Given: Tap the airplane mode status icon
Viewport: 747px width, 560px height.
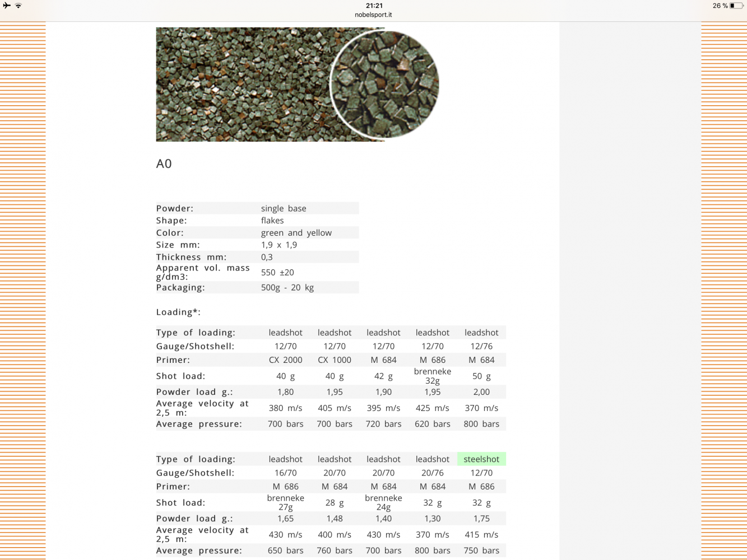Looking at the screenshot, I should pyautogui.click(x=7, y=6).
